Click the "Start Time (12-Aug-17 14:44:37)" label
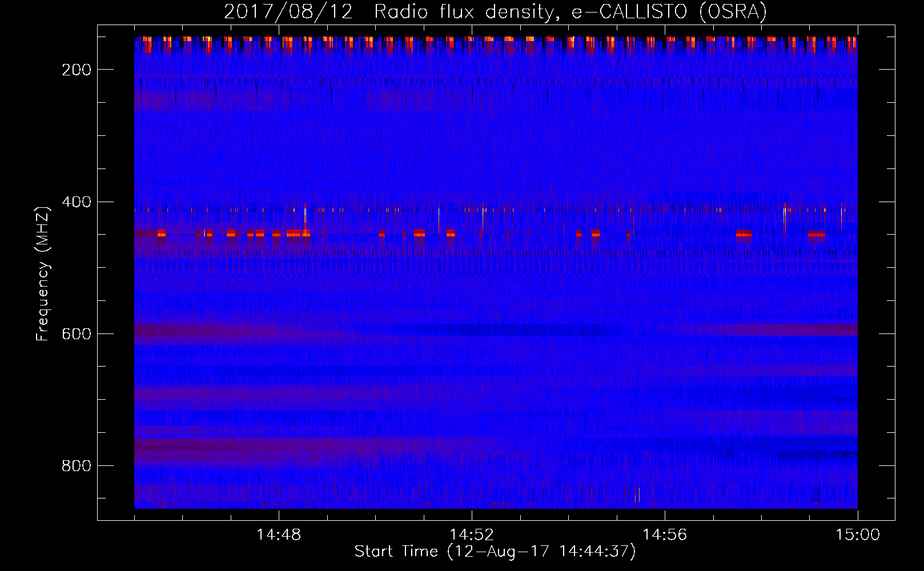Viewport: 924px width, 571px height. pyautogui.click(x=495, y=551)
